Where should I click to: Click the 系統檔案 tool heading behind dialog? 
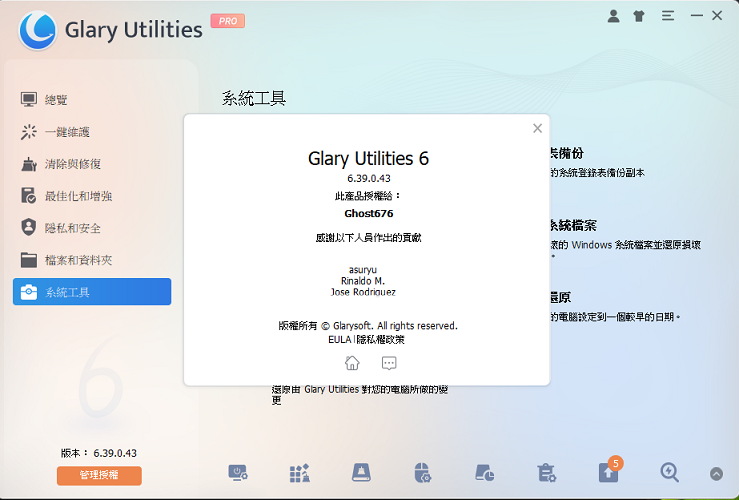coord(574,225)
